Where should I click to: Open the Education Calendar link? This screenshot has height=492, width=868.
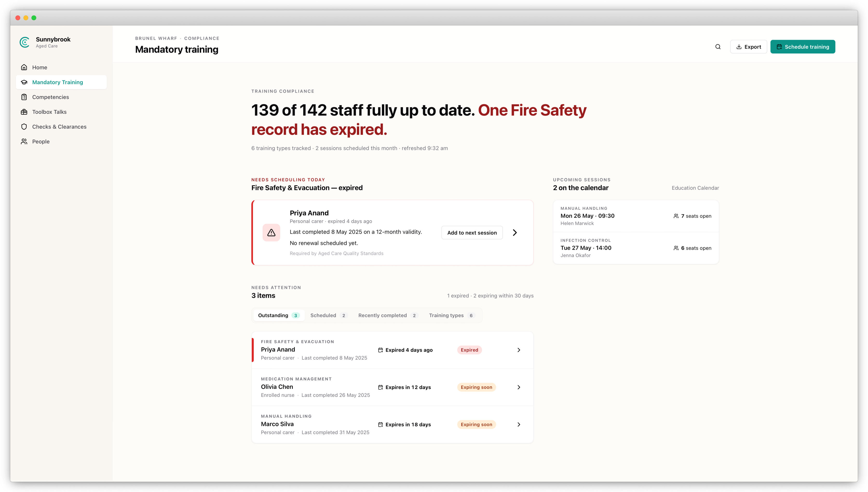click(695, 188)
